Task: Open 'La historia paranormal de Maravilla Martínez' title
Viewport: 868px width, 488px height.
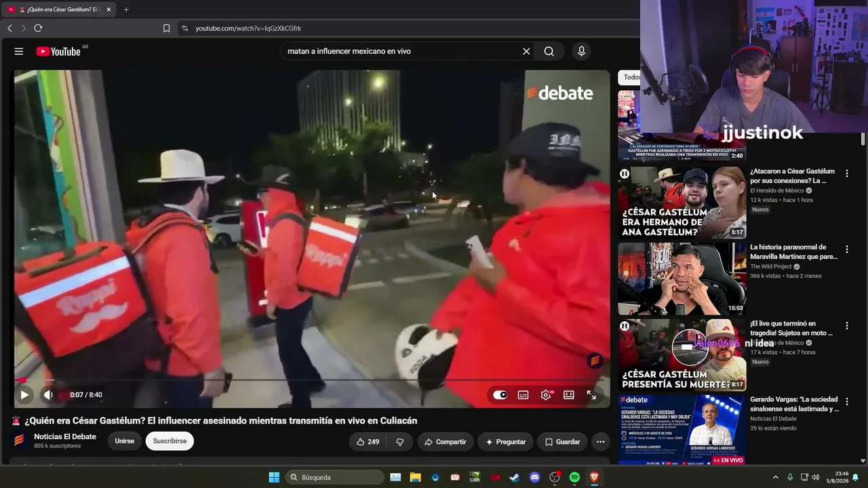Action: 794,252
